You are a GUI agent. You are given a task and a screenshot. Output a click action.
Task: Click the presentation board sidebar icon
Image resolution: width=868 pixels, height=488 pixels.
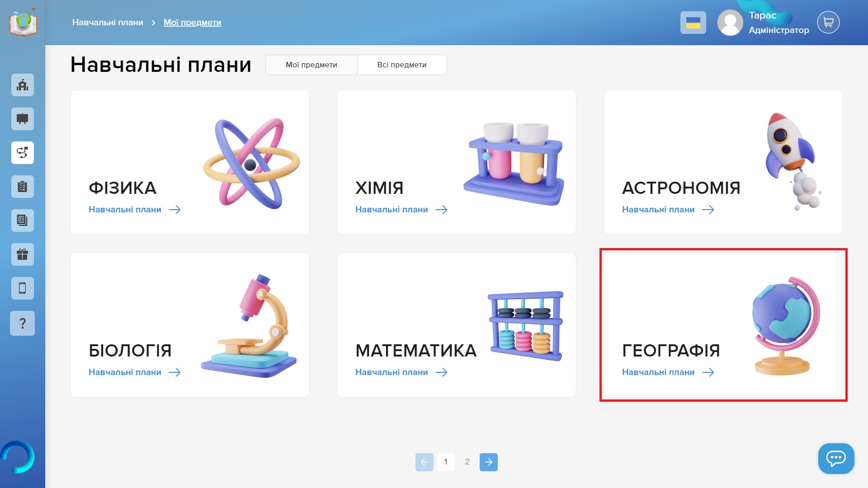point(23,119)
